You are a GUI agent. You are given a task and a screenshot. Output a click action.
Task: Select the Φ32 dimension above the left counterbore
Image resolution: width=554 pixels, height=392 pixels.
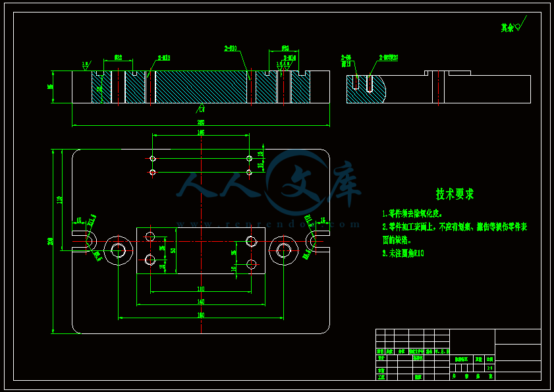[118, 57]
